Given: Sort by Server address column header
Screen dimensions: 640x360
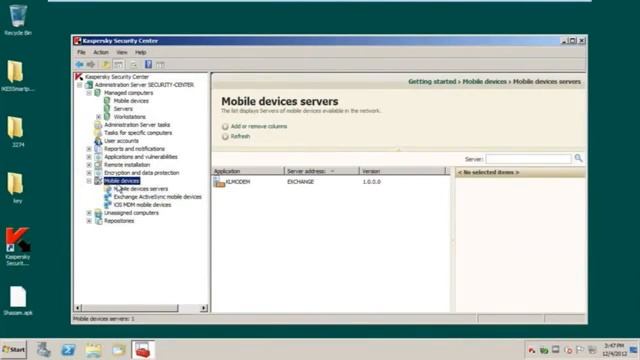Looking at the screenshot, I should (322, 171).
